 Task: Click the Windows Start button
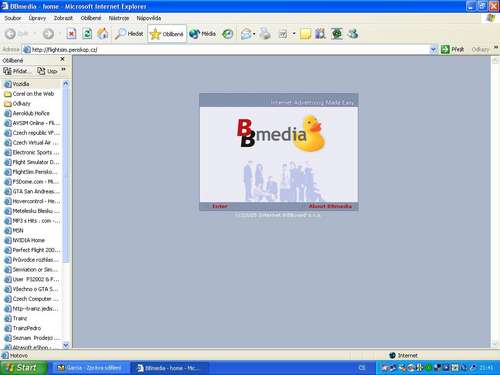point(23,368)
